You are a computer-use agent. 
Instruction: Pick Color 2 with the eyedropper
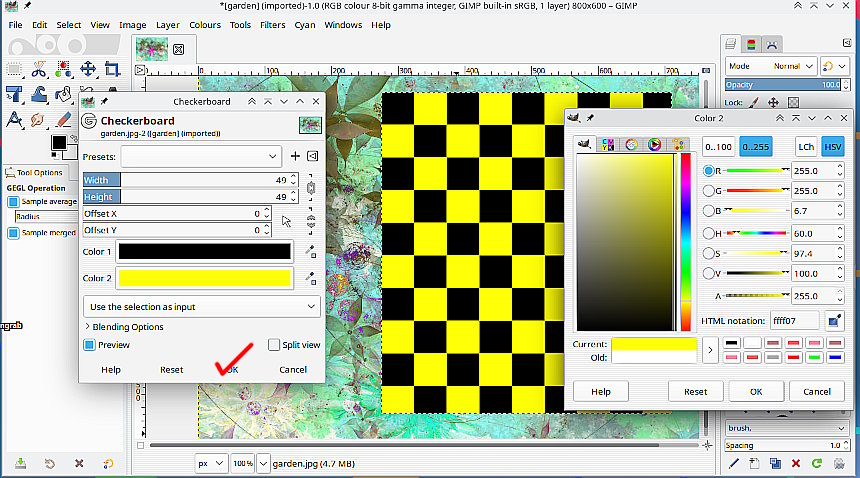pyautogui.click(x=310, y=278)
